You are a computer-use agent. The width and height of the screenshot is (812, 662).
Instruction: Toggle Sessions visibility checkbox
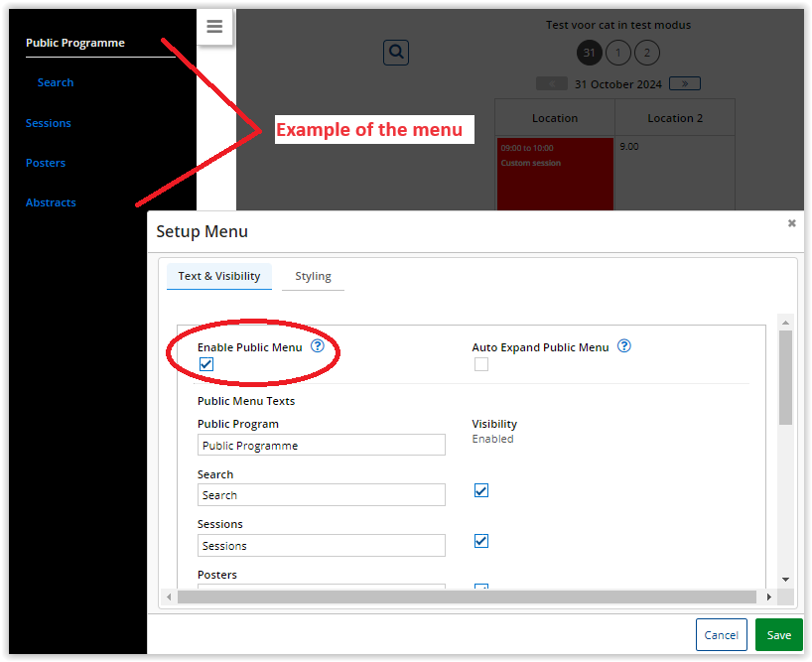[481, 541]
